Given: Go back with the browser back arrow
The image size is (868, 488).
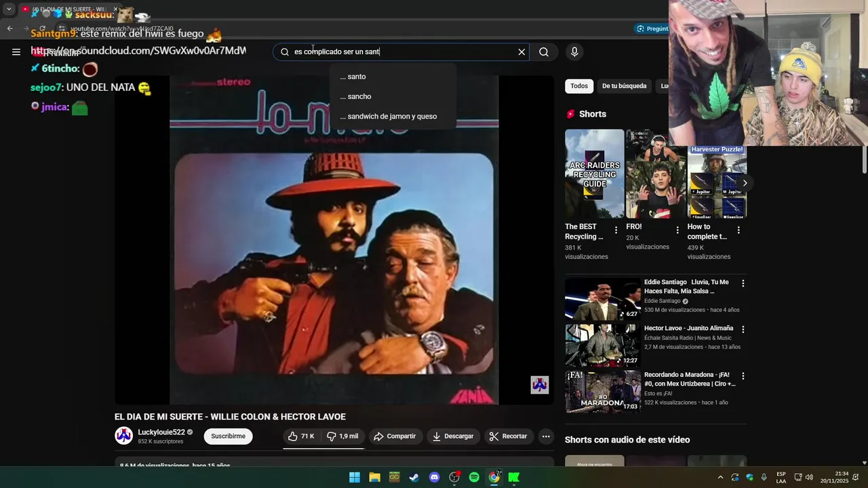Looking at the screenshot, I should pyautogui.click(x=9, y=28).
